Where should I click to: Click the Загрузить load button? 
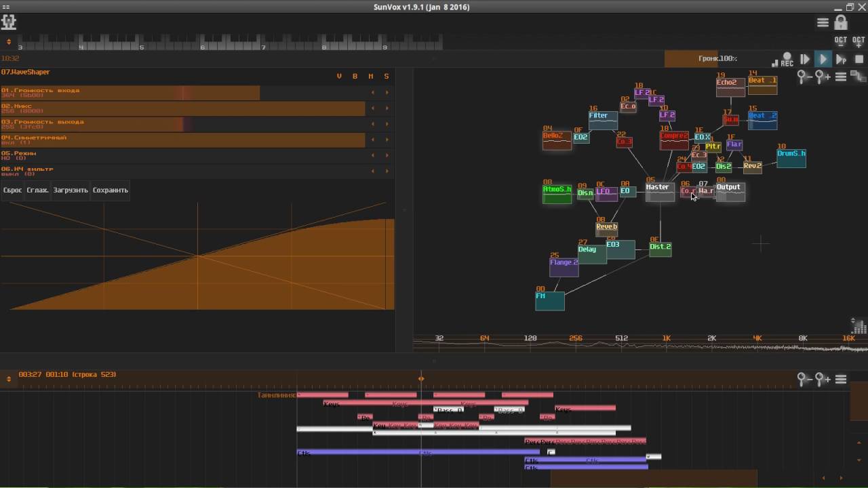tap(71, 190)
